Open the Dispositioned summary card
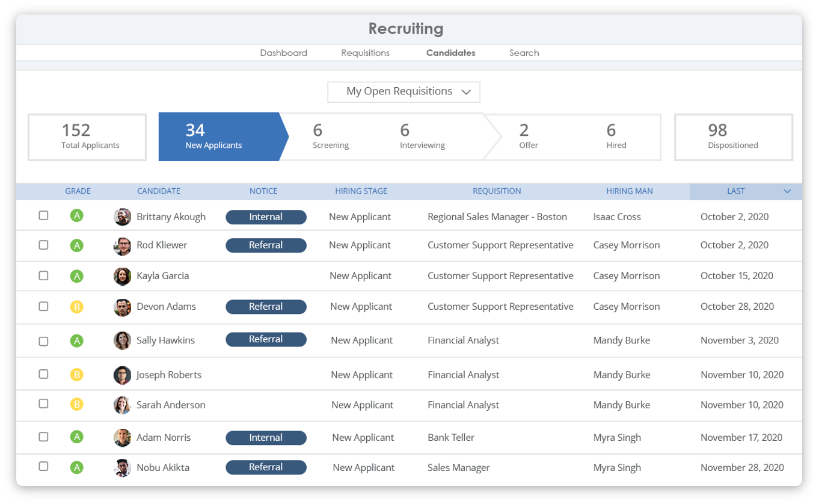 (x=733, y=137)
